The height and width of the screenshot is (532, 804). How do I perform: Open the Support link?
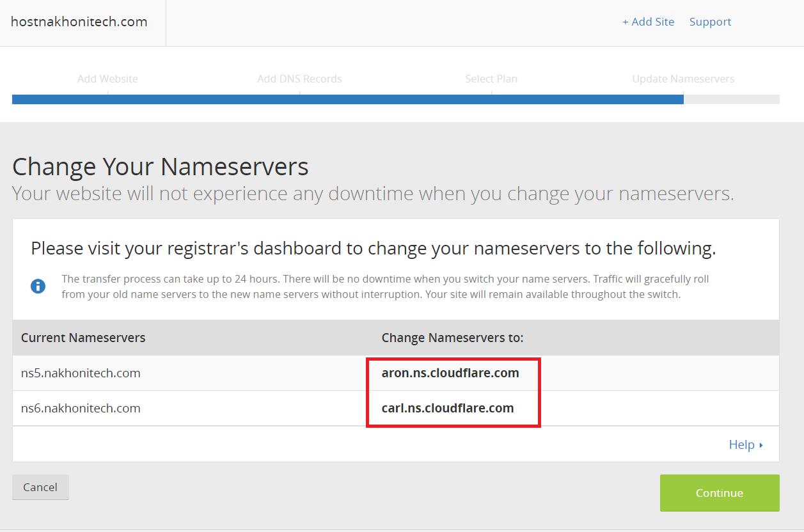coord(710,22)
